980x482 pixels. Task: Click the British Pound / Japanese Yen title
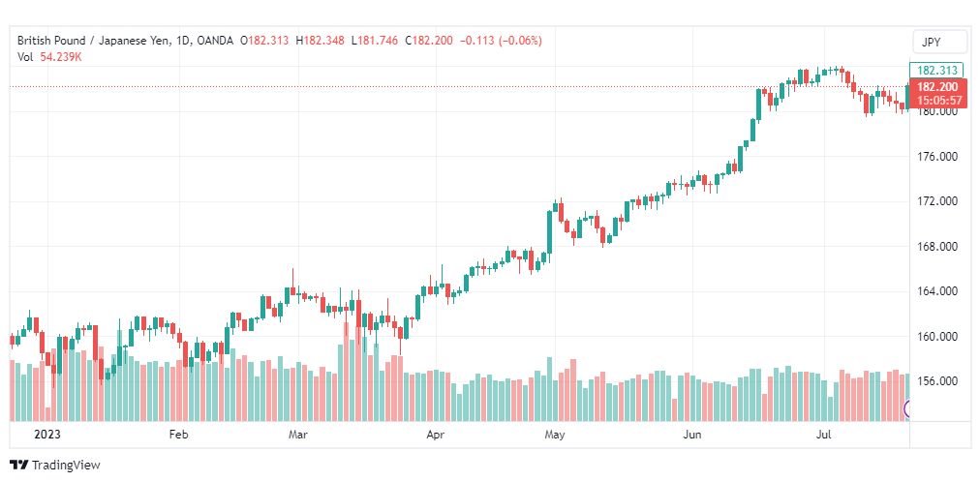tap(91, 41)
